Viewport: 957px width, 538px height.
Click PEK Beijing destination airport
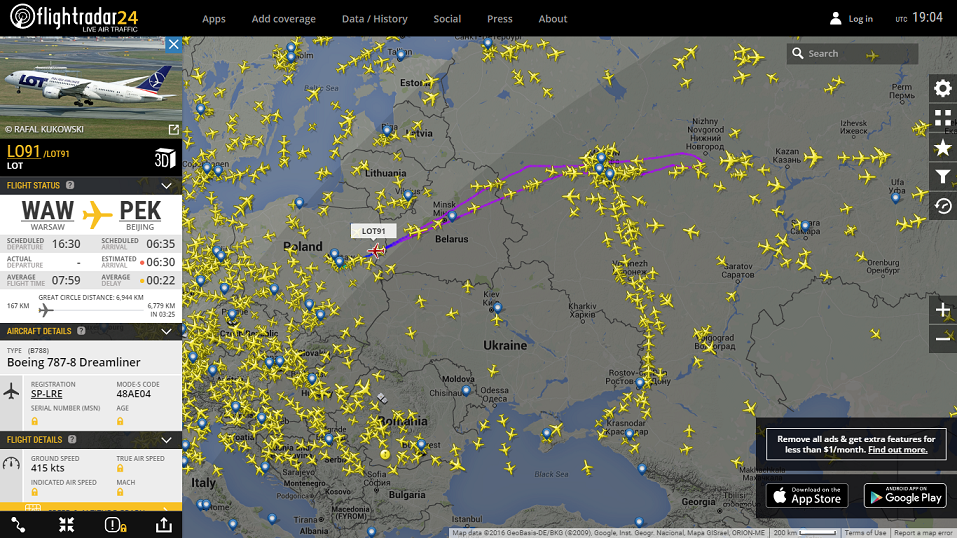(x=140, y=214)
